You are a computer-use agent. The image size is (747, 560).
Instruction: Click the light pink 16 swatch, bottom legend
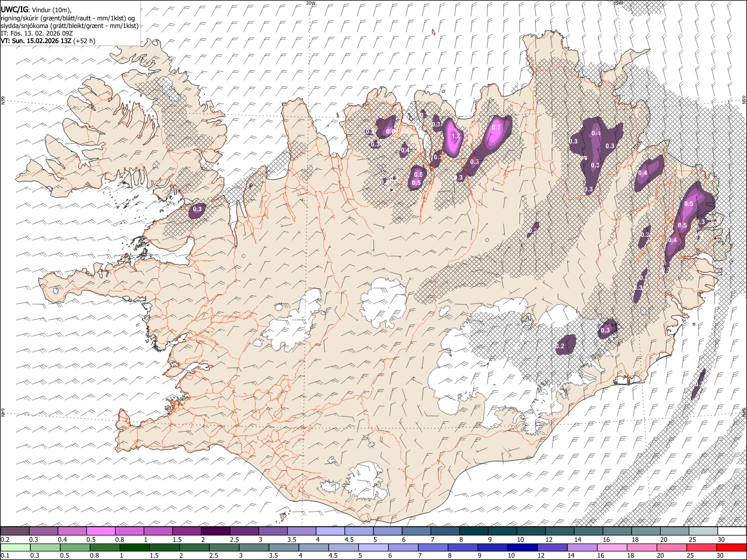click(x=611, y=548)
